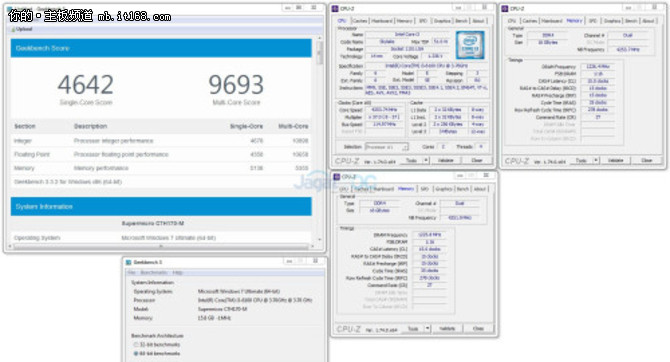
Task: Select the CPU tab in the CPU-Z window with the Intel logo
Action: click(x=342, y=21)
